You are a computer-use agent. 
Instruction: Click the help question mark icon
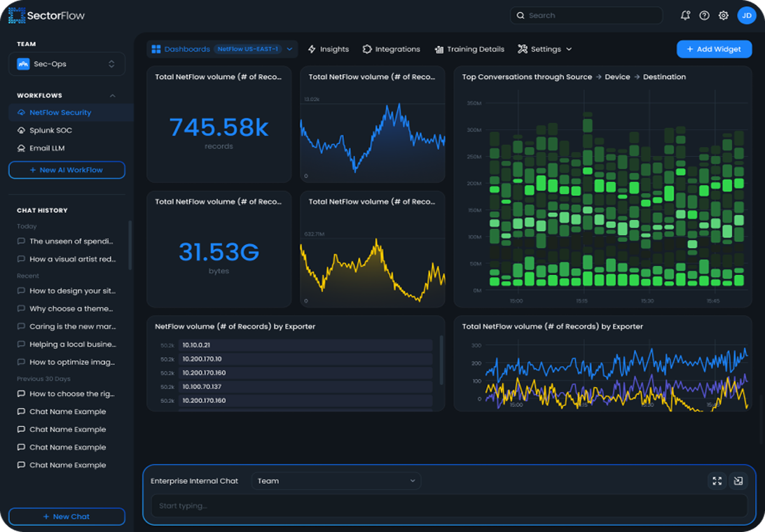704,15
